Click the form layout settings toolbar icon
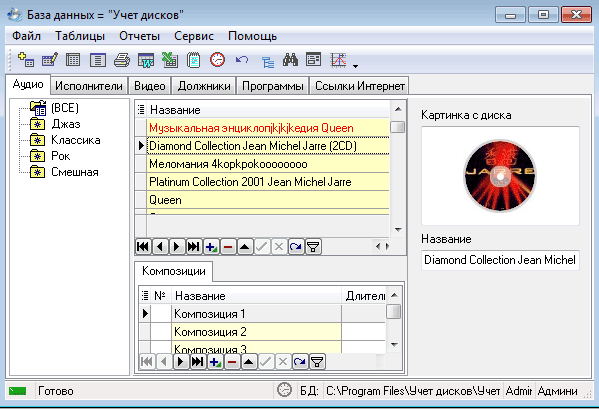The image size is (599, 409). [x=314, y=59]
